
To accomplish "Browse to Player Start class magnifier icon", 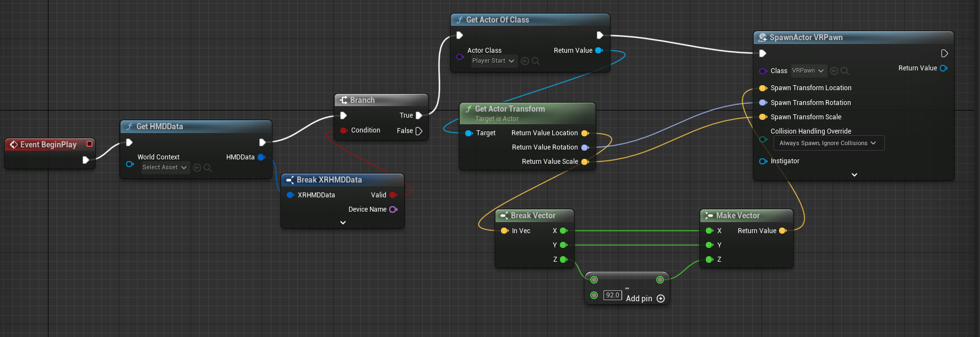I will point(535,61).
